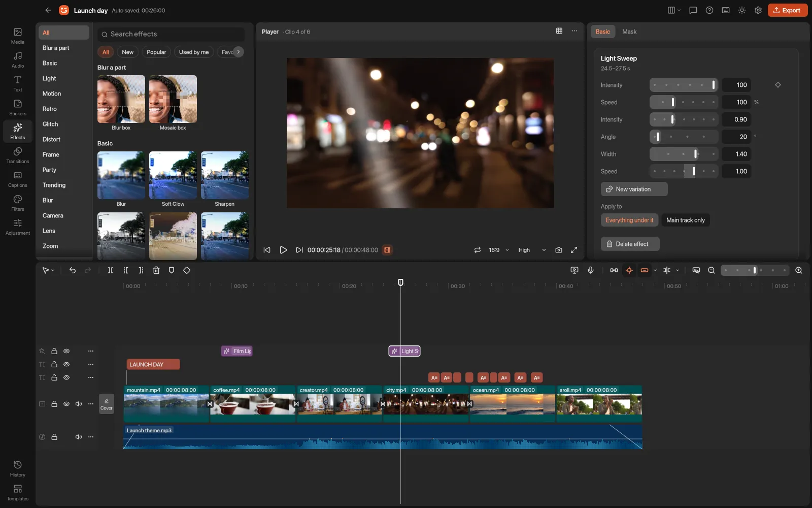
Task: Click the Search effects input field
Action: (x=171, y=34)
